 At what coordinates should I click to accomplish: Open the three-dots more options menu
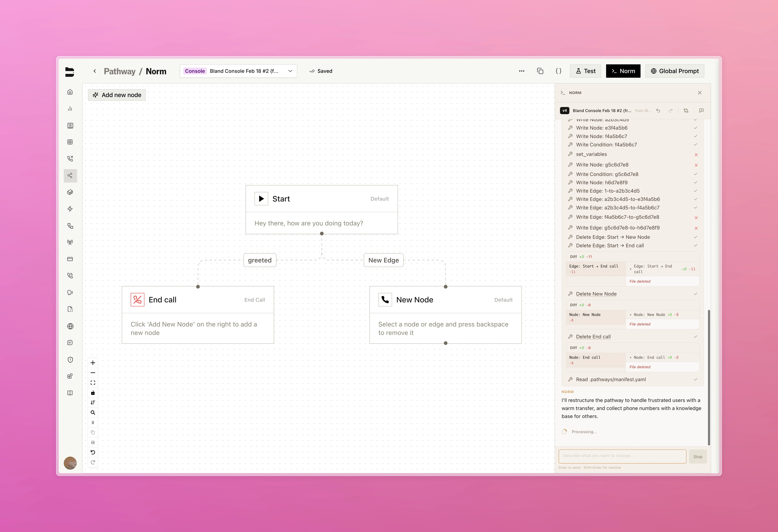[522, 71]
